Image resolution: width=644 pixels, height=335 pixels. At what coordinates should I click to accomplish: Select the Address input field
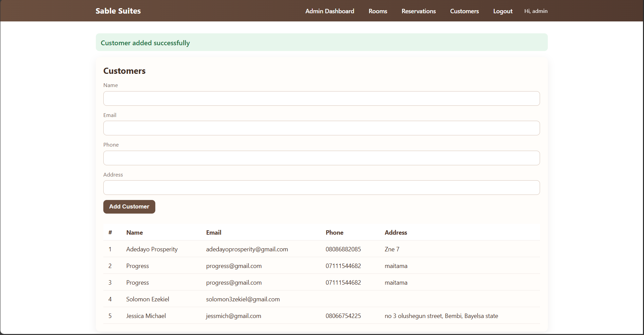(321, 187)
